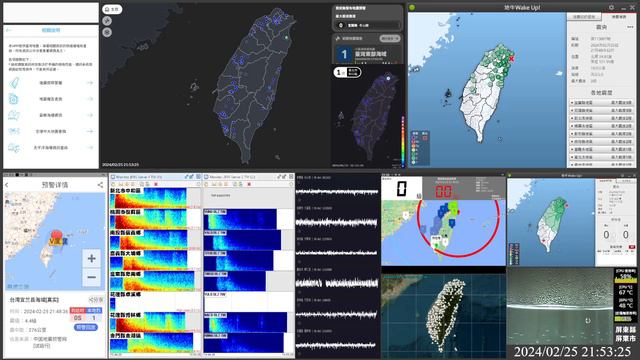
Task: Open the arrow on the fourth info panel row
Action: (89, 131)
